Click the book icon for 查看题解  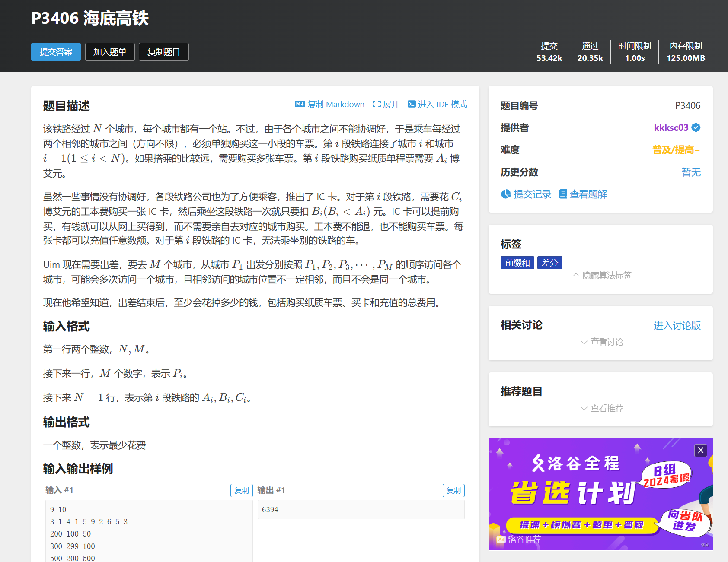click(563, 194)
